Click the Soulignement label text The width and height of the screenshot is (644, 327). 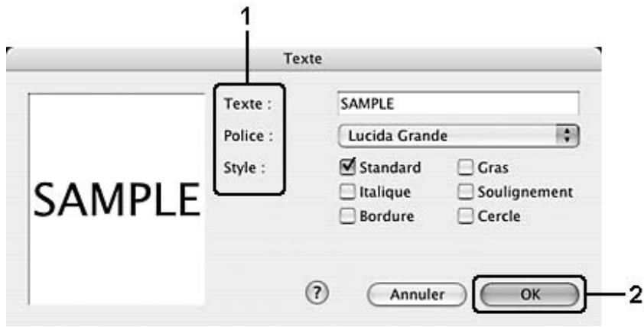pyautogui.click(x=525, y=192)
